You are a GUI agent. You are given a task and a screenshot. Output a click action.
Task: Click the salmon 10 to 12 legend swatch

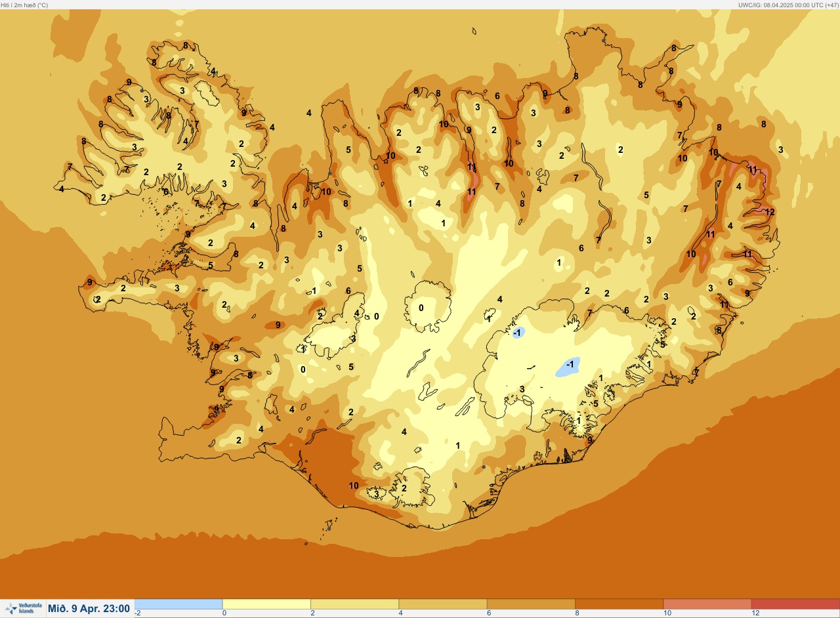707,604
